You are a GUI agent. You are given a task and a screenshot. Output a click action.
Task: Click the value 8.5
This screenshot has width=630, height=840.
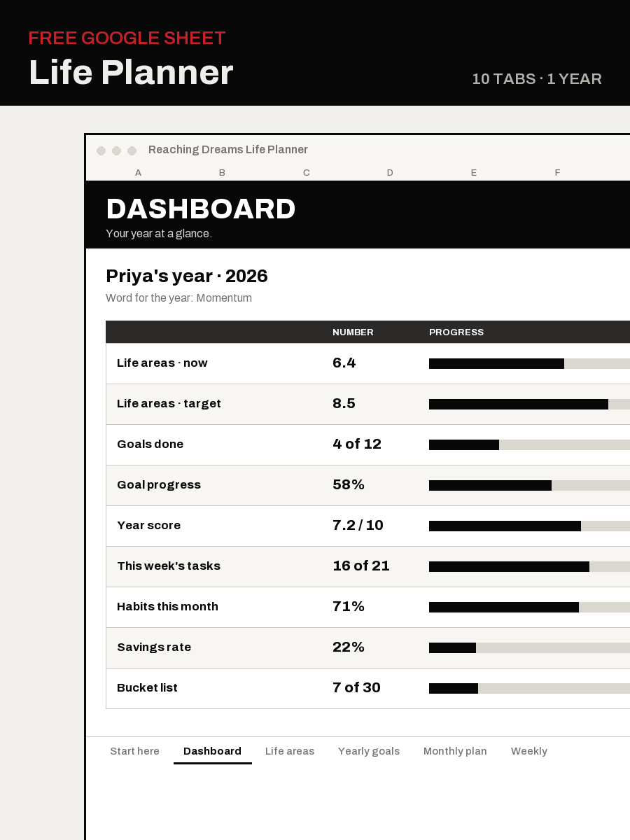point(344,404)
